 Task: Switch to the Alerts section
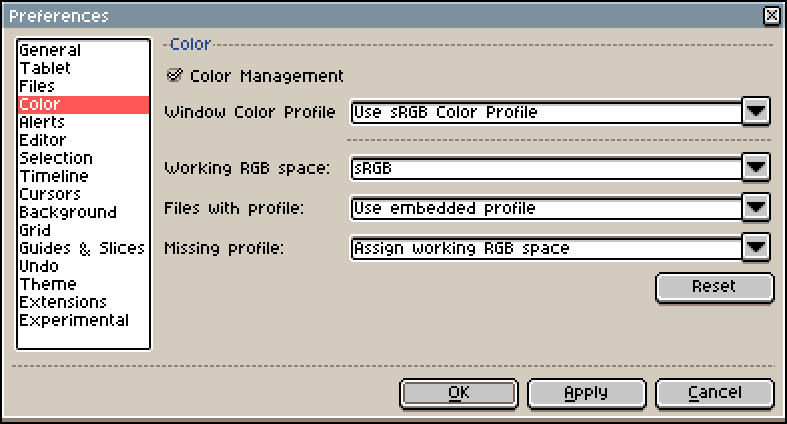pyautogui.click(x=42, y=122)
